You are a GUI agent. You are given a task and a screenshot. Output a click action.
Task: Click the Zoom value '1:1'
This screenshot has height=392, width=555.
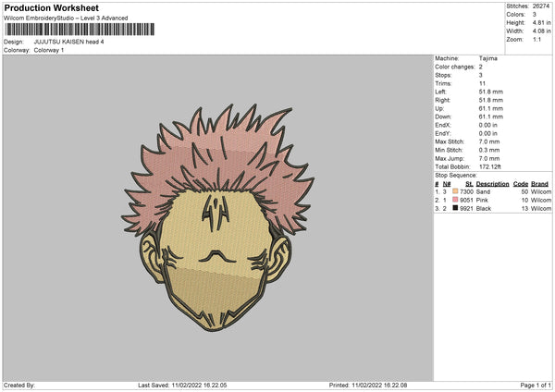pyautogui.click(x=536, y=39)
